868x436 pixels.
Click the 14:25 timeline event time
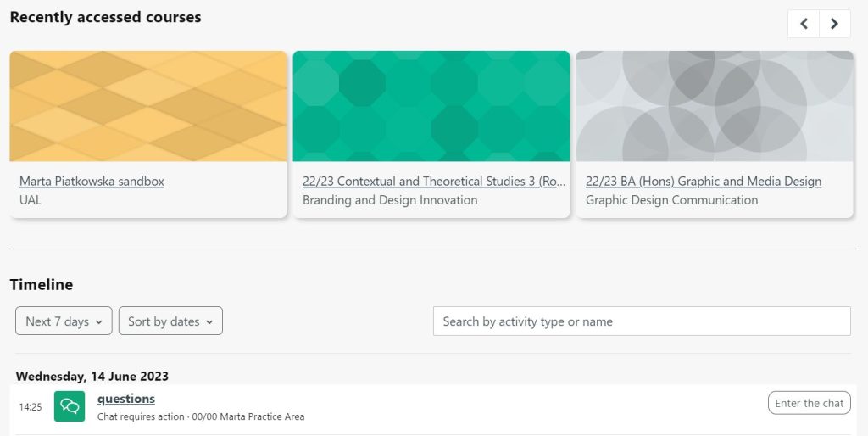tap(31, 407)
